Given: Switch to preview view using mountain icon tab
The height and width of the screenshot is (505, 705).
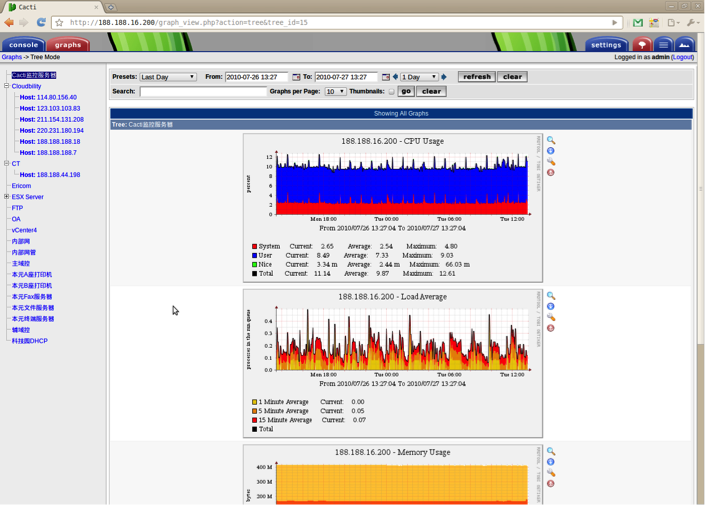Looking at the screenshot, I should click(685, 45).
